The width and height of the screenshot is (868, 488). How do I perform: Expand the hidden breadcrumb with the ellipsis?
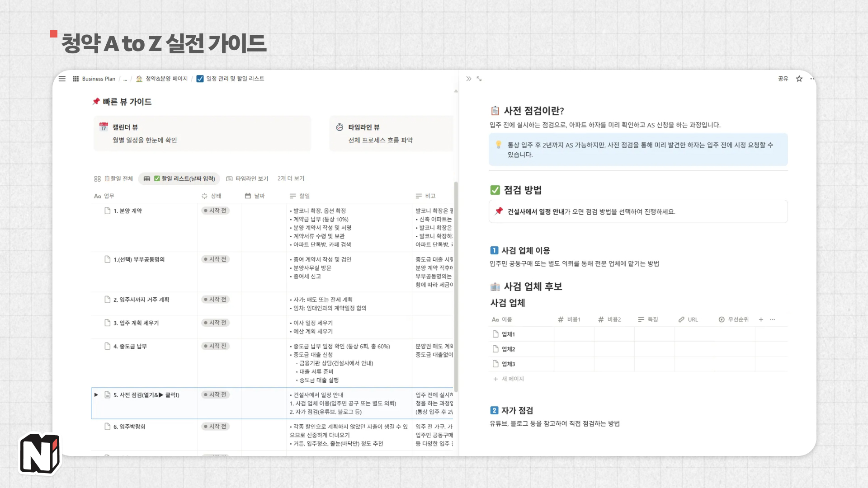click(125, 79)
